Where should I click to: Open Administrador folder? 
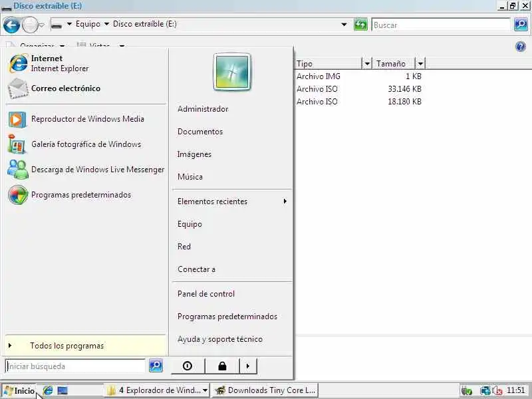pos(203,109)
